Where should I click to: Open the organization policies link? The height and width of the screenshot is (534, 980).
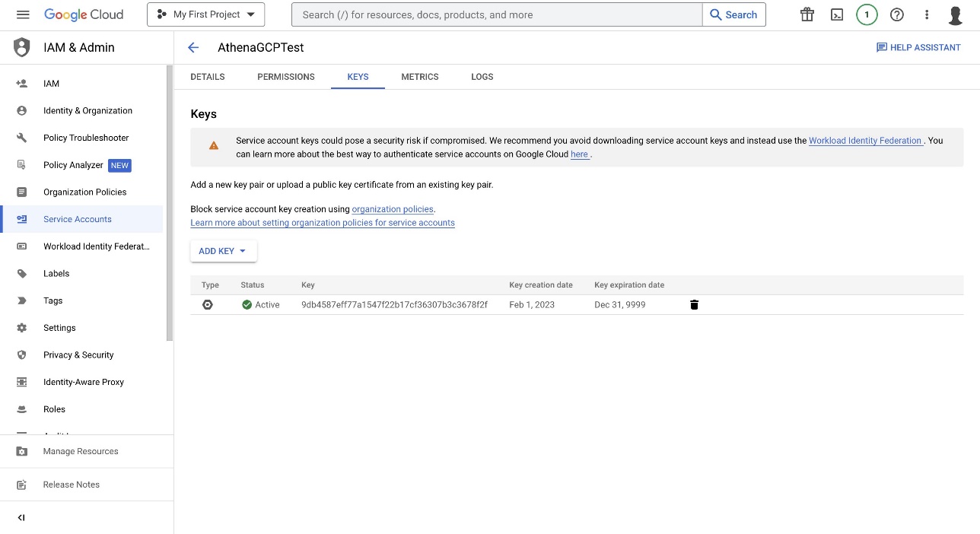(x=393, y=209)
